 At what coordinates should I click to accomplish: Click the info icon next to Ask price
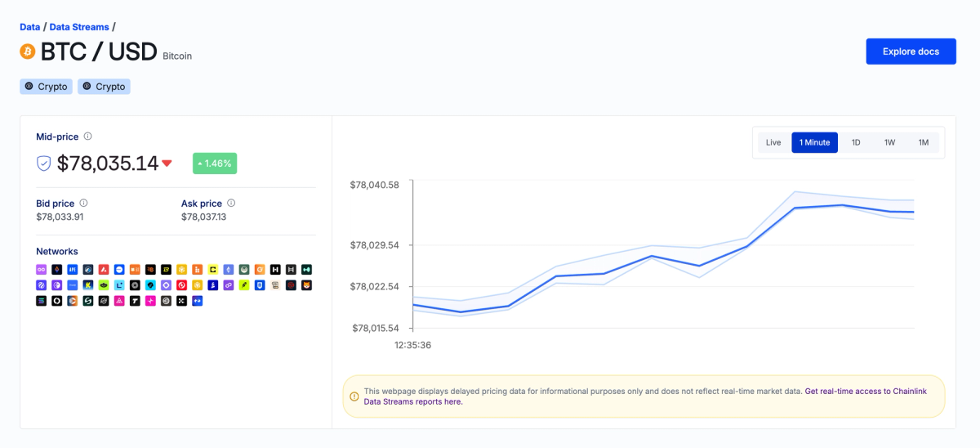[231, 203]
